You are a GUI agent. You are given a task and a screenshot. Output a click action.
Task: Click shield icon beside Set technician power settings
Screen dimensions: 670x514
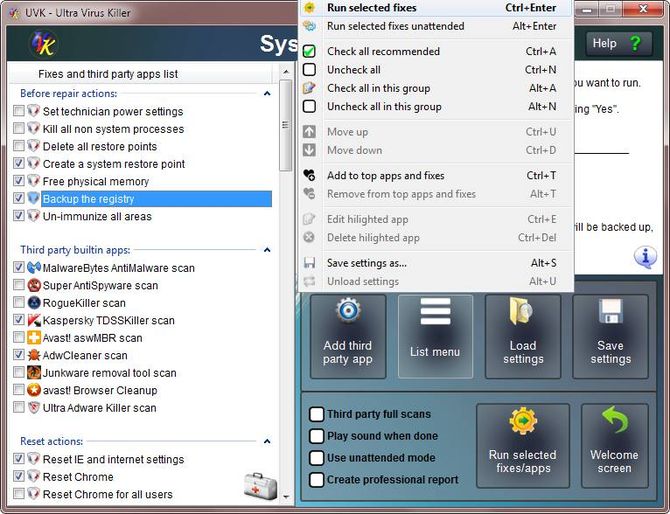pos(34,112)
